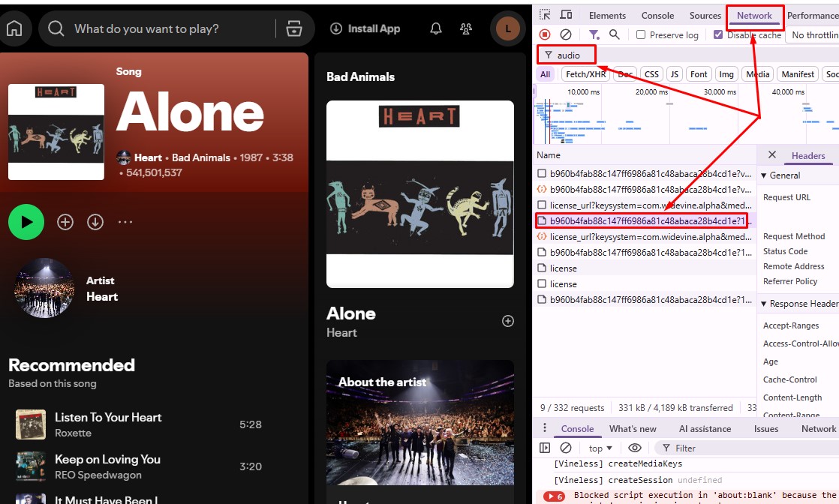Toggle the console sidebar icon
The height and width of the screenshot is (504, 839).
(545, 448)
